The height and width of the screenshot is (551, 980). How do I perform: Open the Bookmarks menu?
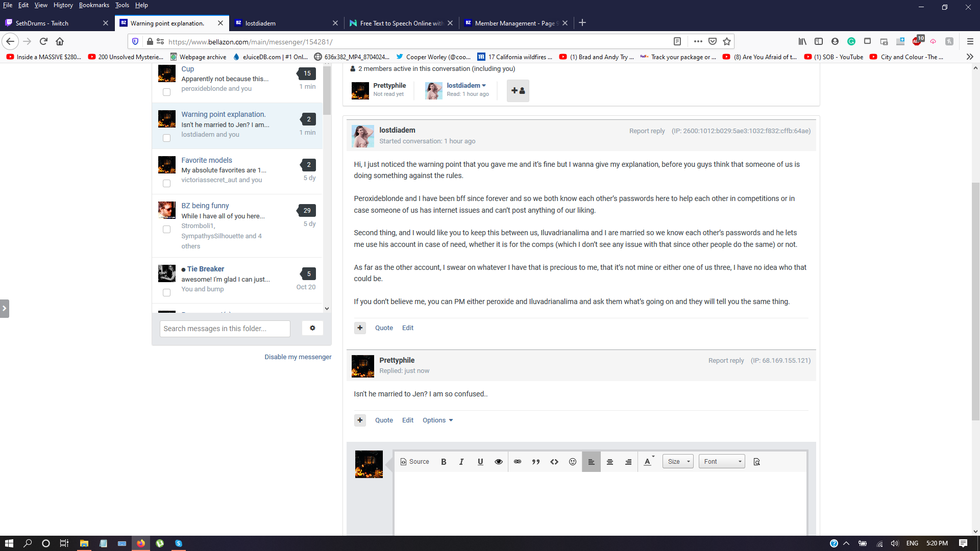(94, 5)
